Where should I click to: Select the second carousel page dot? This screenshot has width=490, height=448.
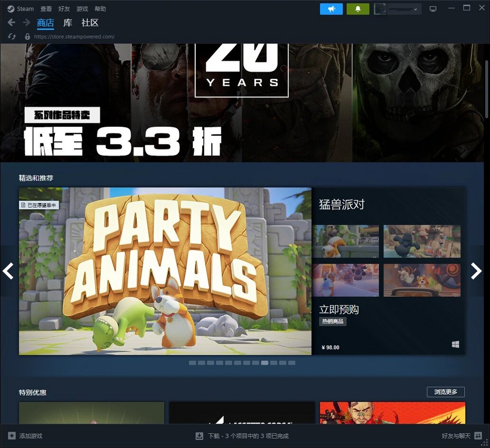pyautogui.click(x=201, y=363)
